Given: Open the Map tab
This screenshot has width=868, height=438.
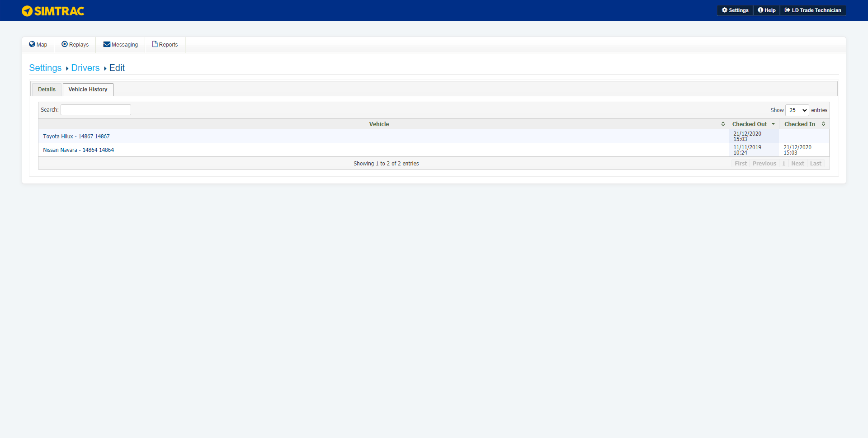Looking at the screenshot, I should click(x=38, y=45).
